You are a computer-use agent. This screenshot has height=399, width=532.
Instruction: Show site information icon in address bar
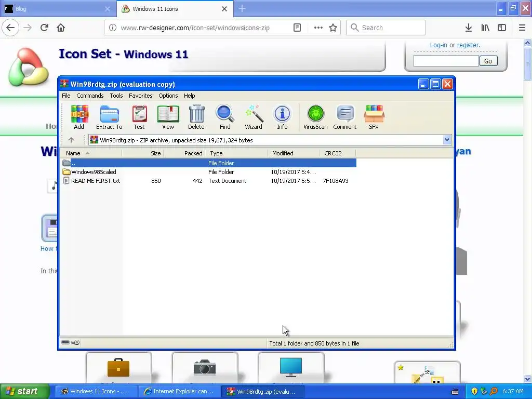pyautogui.click(x=112, y=28)
